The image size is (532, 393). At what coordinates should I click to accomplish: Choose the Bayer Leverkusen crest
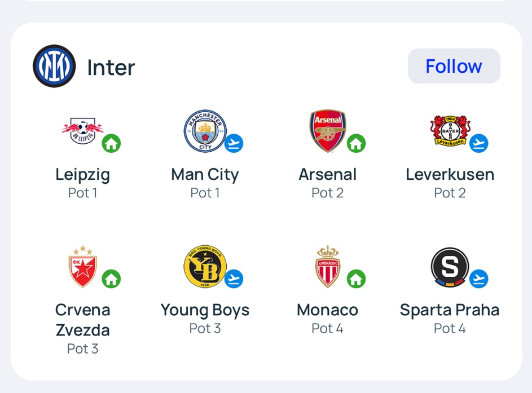point(450,131)
